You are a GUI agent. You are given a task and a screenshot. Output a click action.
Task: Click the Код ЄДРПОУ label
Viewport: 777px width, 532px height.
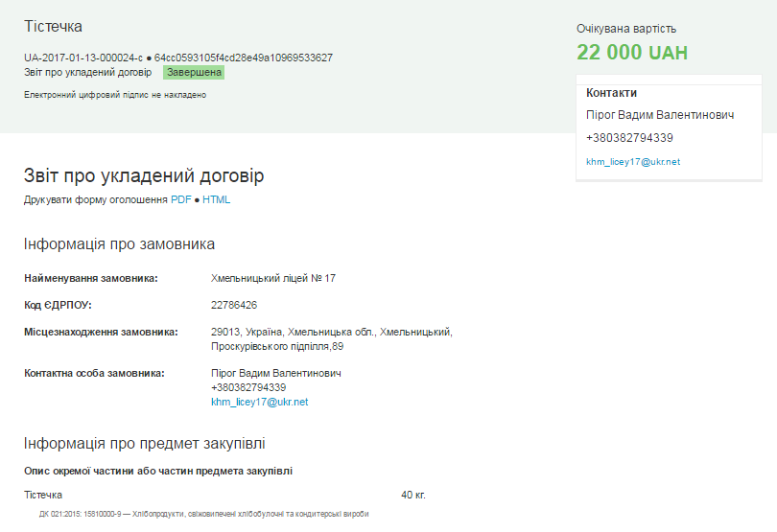tap(58, 305)
